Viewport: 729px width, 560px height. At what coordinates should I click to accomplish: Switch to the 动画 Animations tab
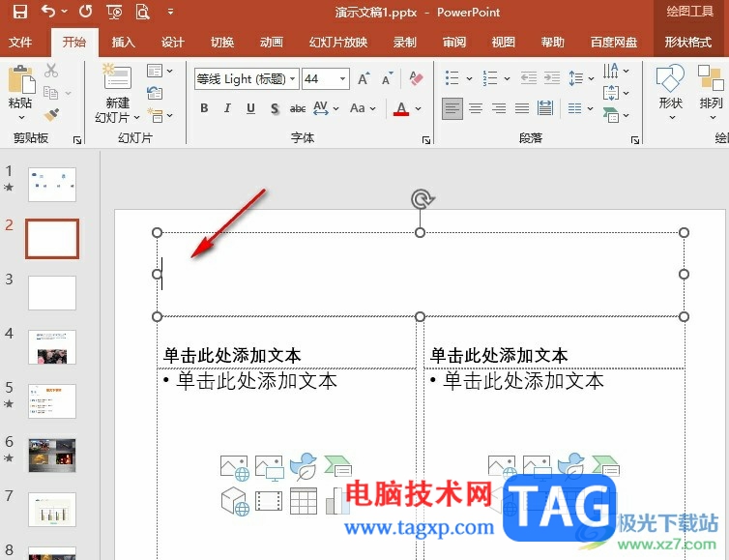[x=272, y=43]
